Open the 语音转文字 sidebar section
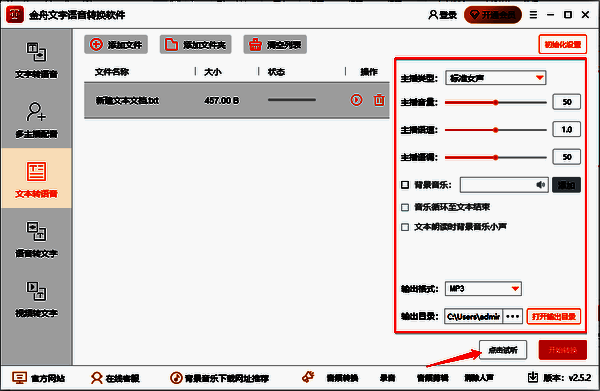Image resolution: width=600 pixels, height=391 pixels. (36, 239)
